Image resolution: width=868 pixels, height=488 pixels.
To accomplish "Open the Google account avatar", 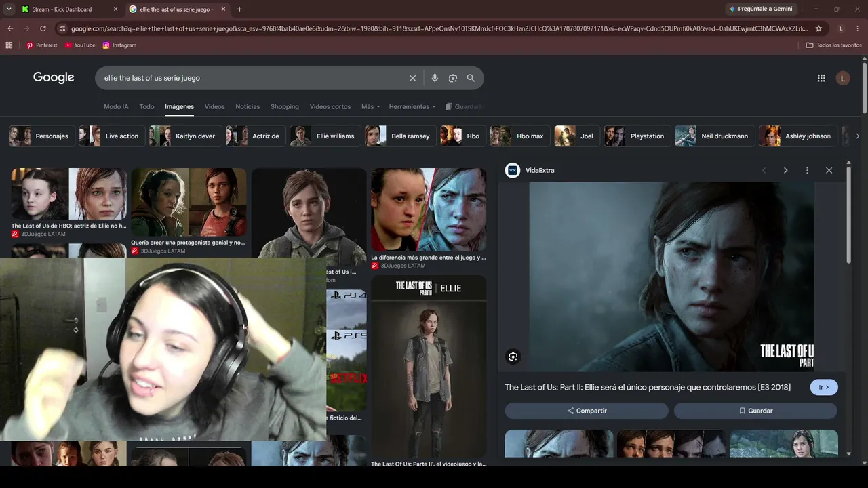I will pyautogui.click(x=843, y=78).
